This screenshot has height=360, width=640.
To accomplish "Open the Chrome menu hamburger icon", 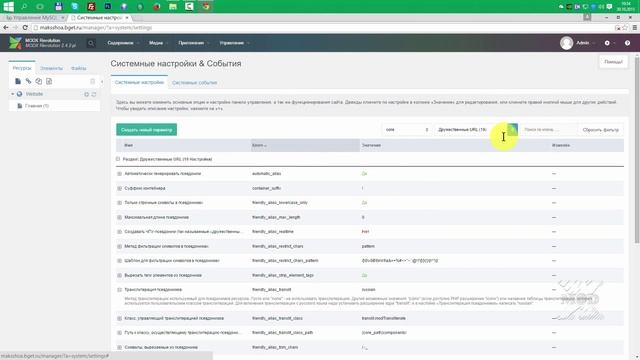I will click(x=635, y=28).
